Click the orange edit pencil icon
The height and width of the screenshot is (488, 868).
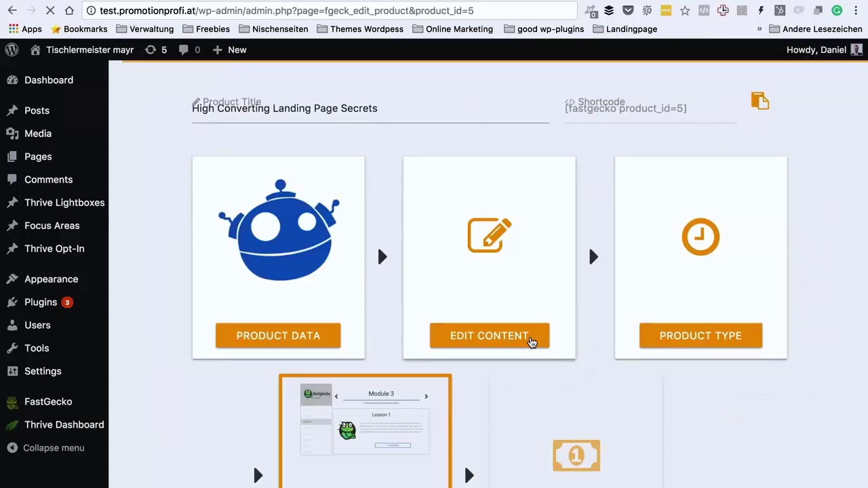point(490,235)
